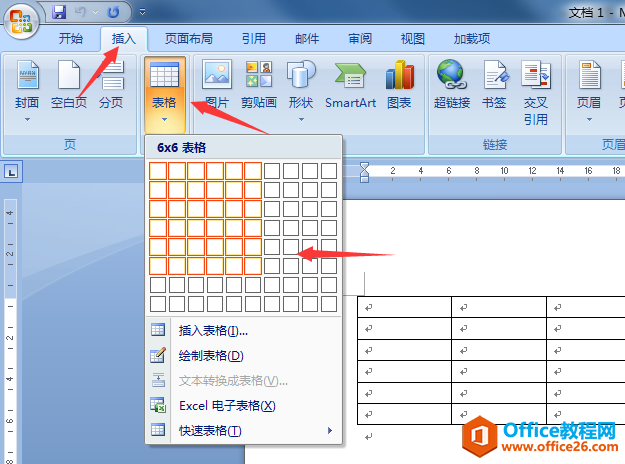The image size is (625, 464).
Task: Open the 页面布局 tab
Action: click(189, 39)
